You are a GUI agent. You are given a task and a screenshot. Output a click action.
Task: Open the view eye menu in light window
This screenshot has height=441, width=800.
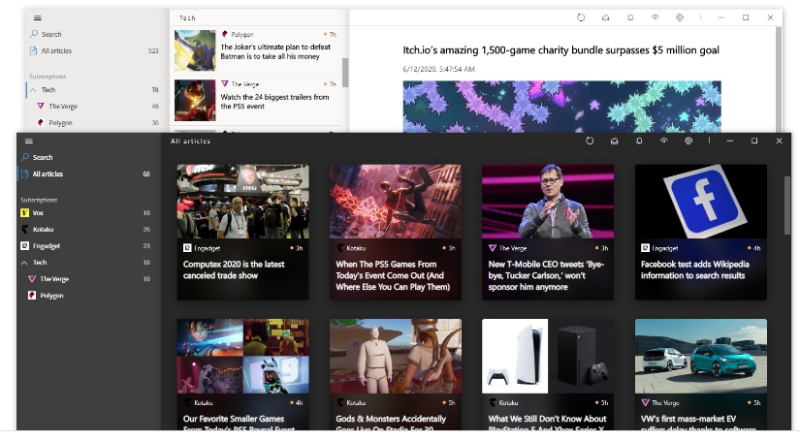coord(655,17)
